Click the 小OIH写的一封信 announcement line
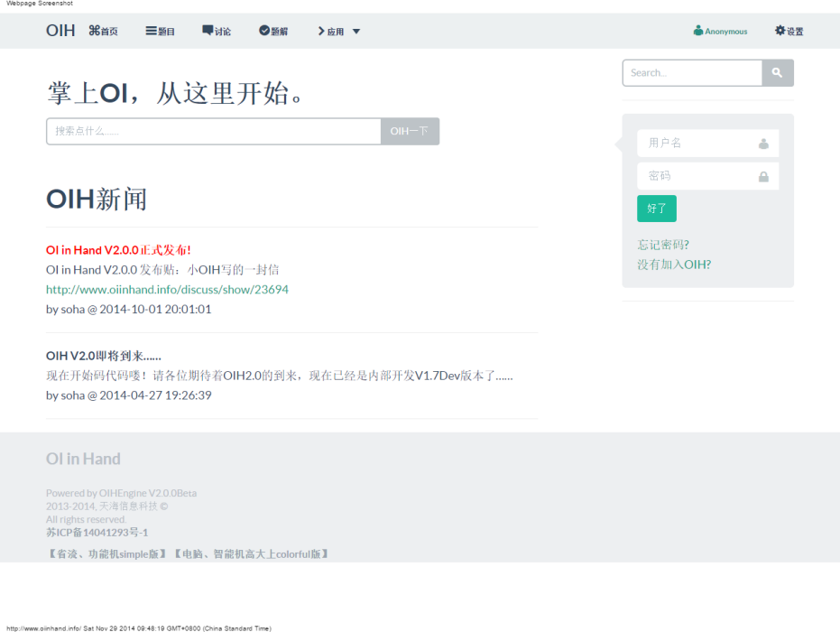 click(162, 270)
